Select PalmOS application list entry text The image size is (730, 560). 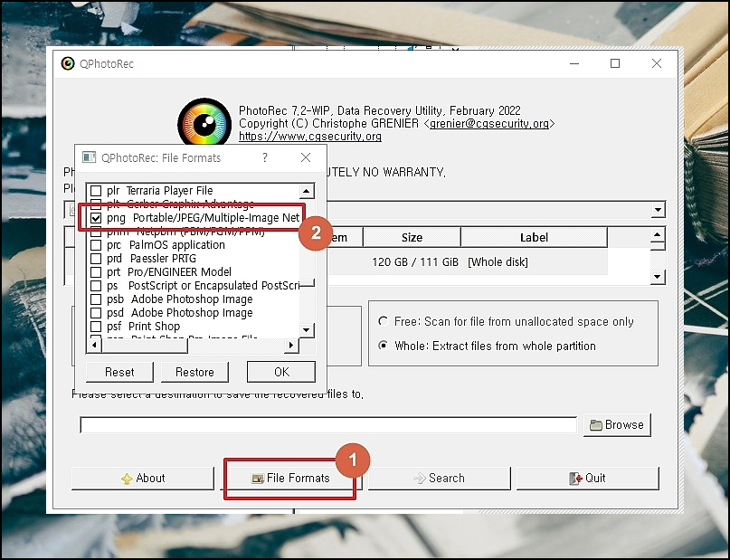click(177, 245)
